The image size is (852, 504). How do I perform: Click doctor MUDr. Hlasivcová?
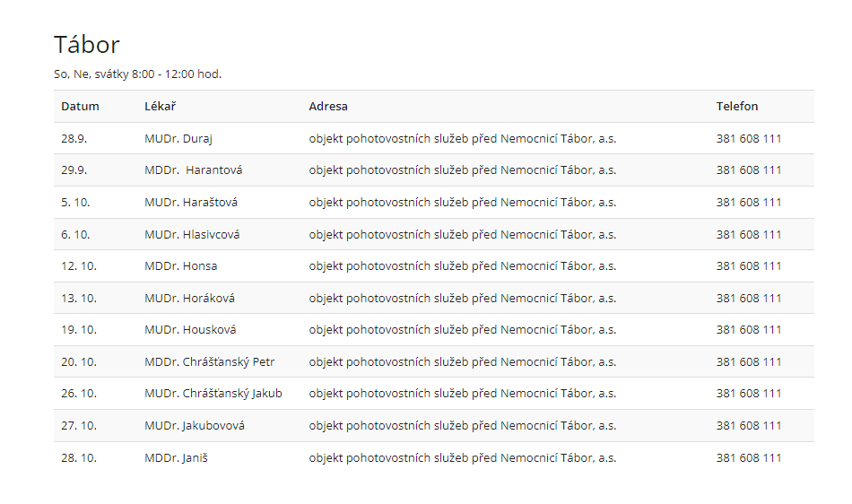192,234
